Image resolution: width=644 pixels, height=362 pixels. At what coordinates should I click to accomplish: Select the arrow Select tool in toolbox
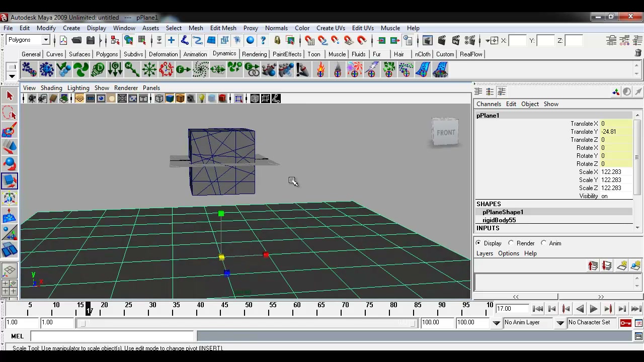pyautogui.click(x=10, y=96)
